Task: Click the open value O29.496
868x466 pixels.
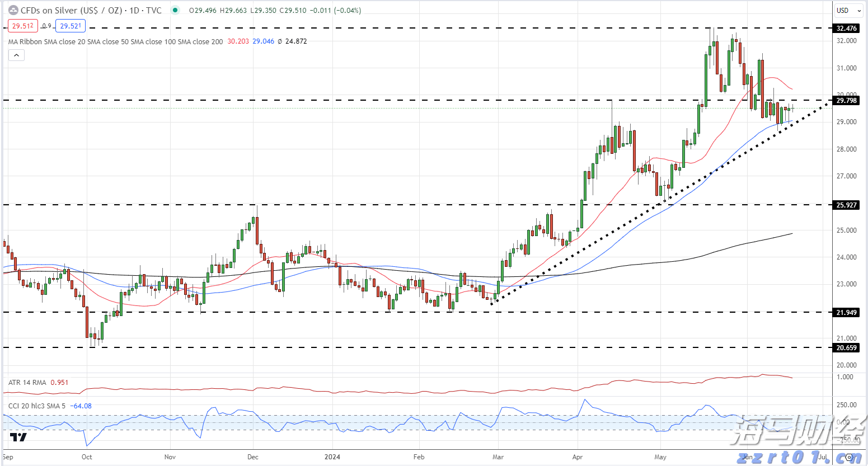Action: click(203, 10)
